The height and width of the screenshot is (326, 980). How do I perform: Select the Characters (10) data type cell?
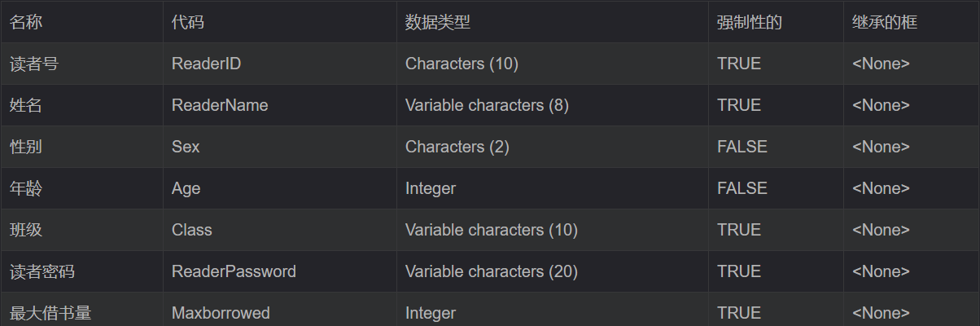point(462,64)
